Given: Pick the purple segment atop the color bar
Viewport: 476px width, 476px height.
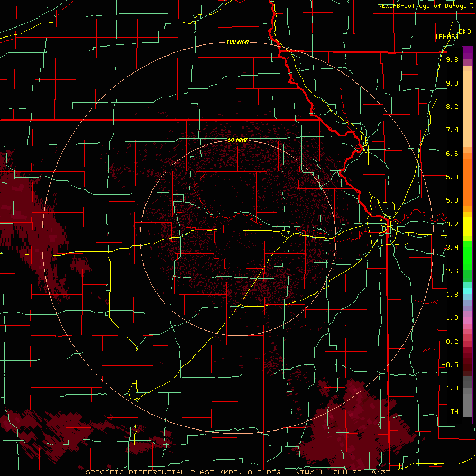Looking at the screenshot, I should pos(467,53).
